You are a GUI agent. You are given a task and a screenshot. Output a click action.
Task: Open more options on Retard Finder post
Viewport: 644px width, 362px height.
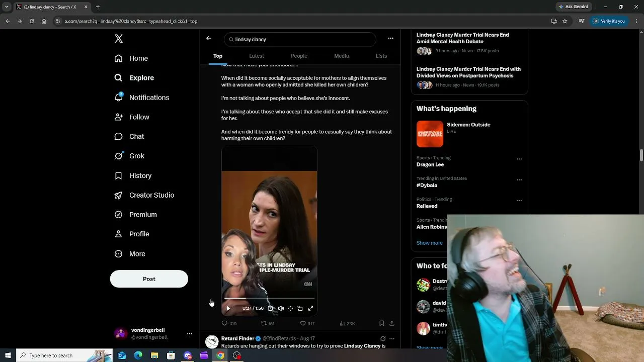(392, 339)
